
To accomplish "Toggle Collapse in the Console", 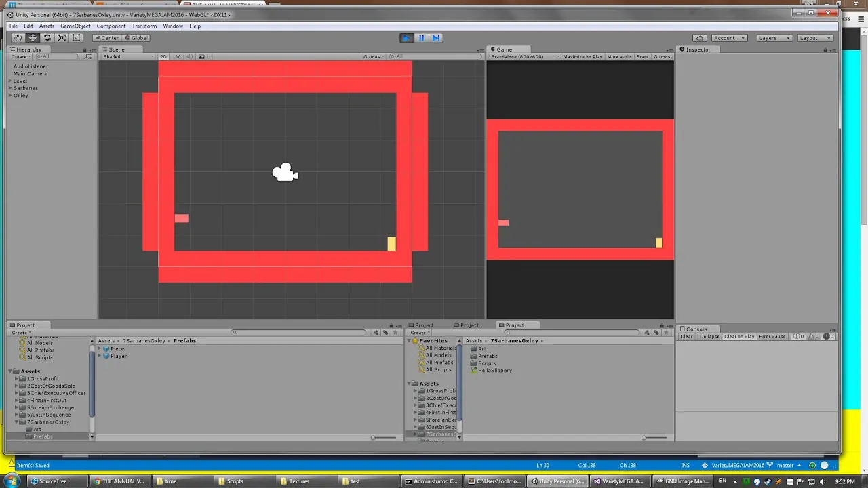I will (709, 337).
